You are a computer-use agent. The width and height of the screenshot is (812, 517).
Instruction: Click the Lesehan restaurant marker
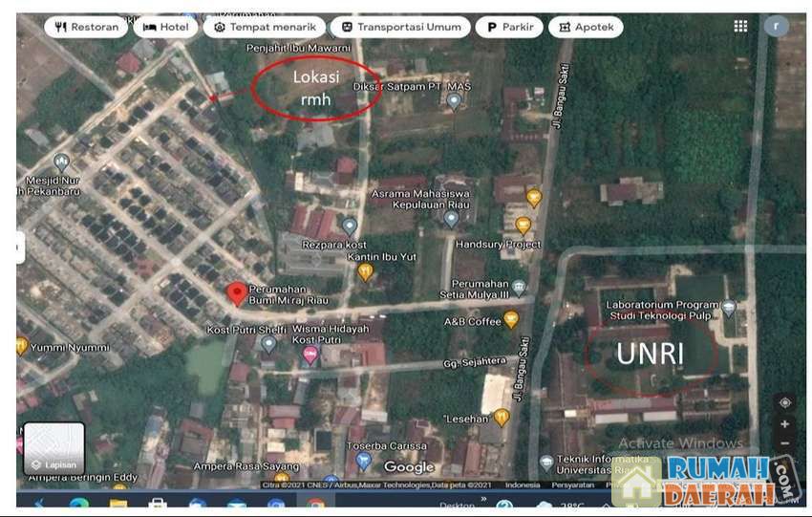502,417
